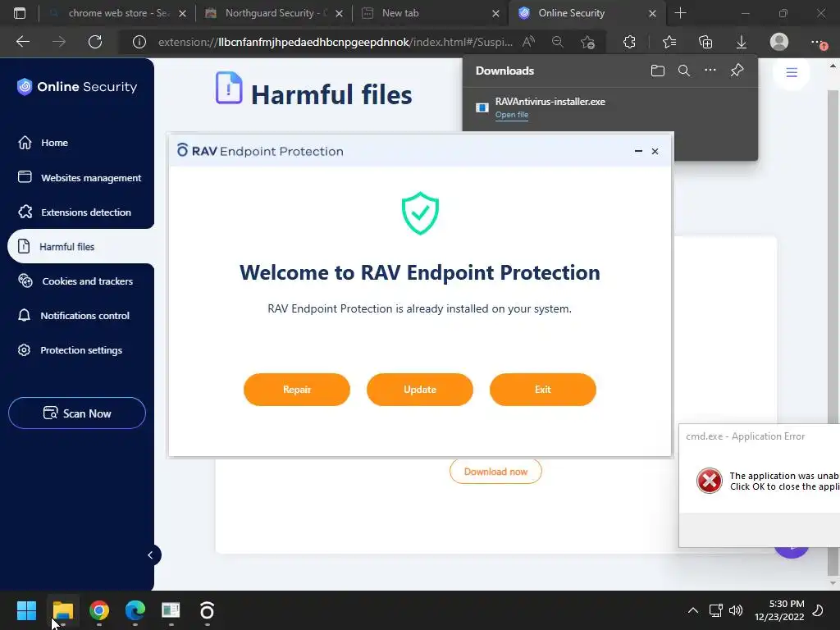Add page to favorites star icon
The width and height of the screenshot is (840, 630).
click(x=587, y=42)
